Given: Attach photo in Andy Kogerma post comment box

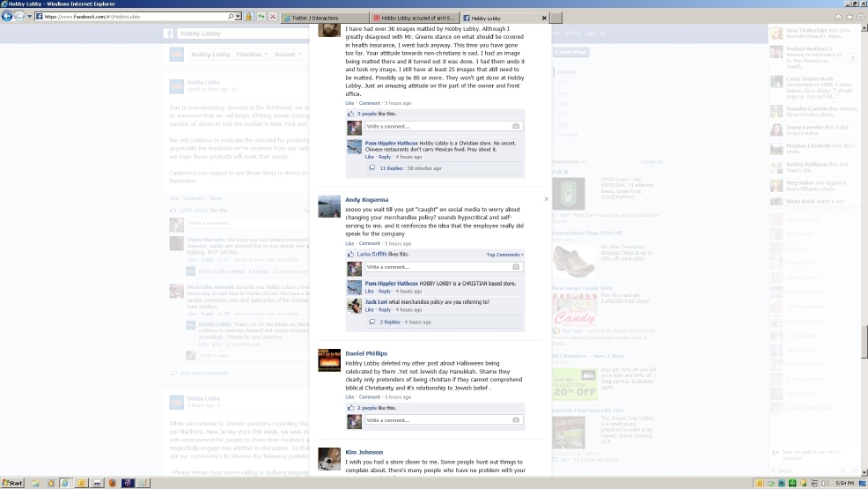Looking at the screenshot, I should point(516,267).
